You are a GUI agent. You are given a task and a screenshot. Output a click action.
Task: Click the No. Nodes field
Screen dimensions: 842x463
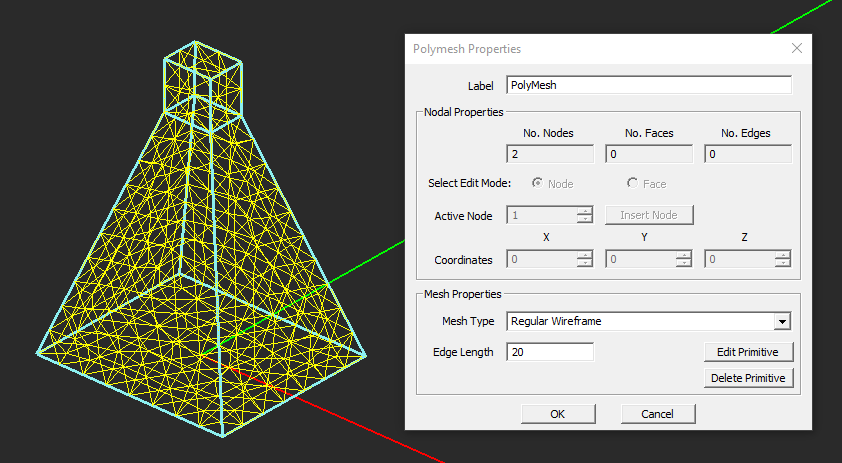point(550,154)
